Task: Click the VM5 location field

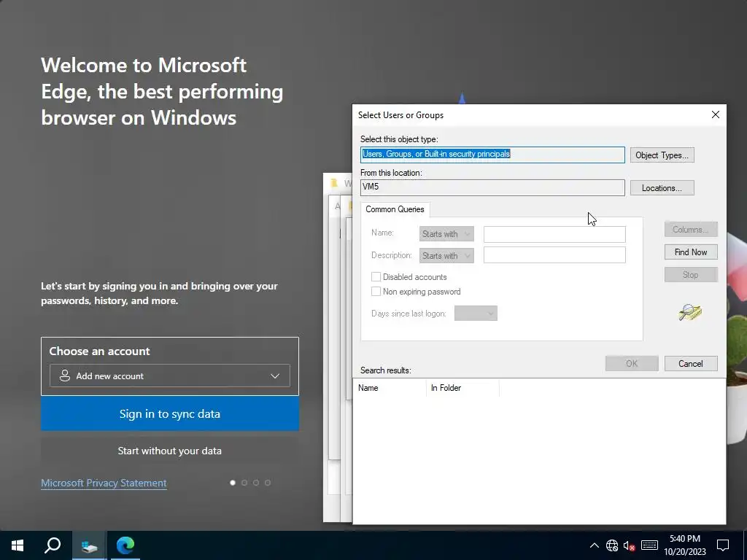Action: [x=492, y=187]
